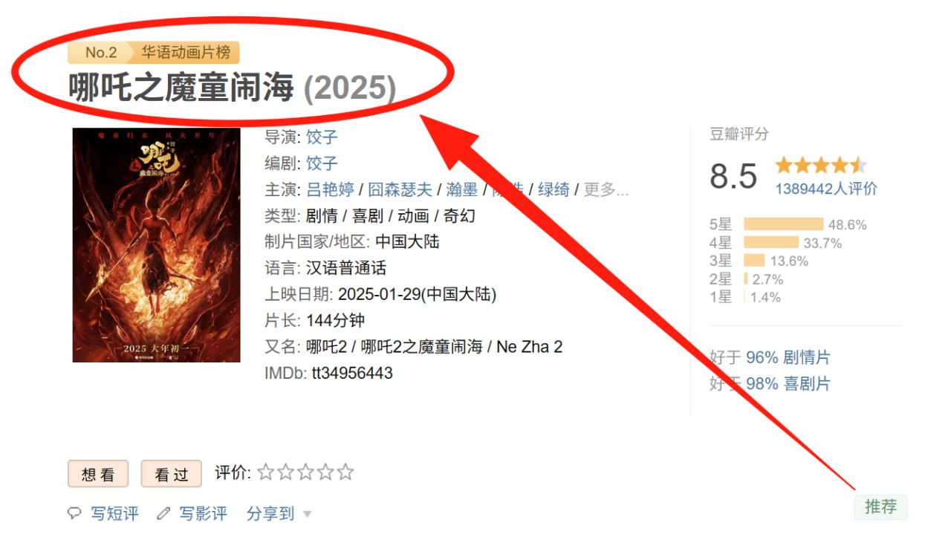
Task: Open actor 吕艳婷's profile page
Action: click(330, 189)
